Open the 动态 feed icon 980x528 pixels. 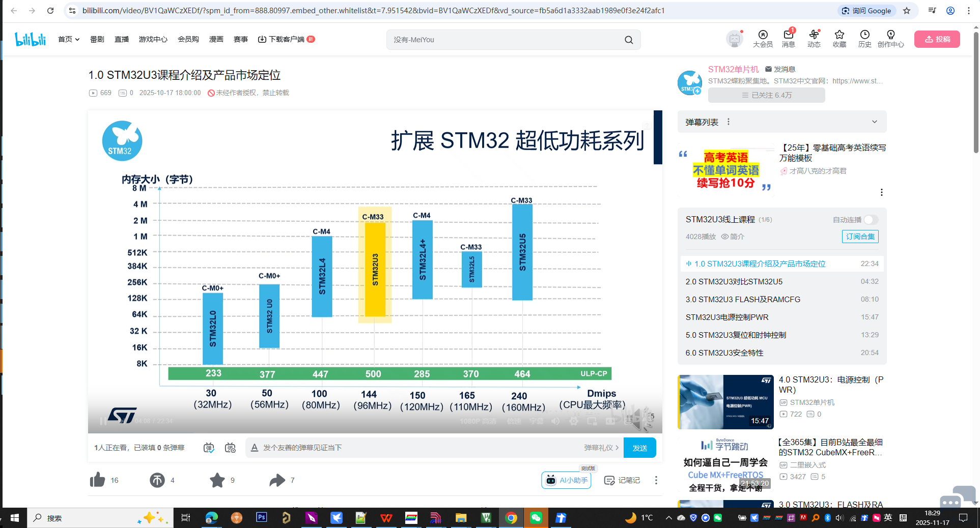tap(814, 39)
